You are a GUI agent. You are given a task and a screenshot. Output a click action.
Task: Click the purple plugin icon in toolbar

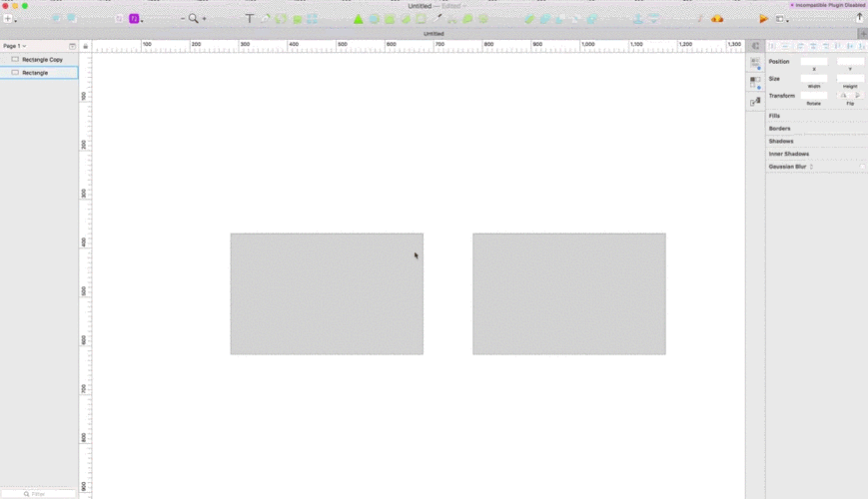(x=134, y=19)
